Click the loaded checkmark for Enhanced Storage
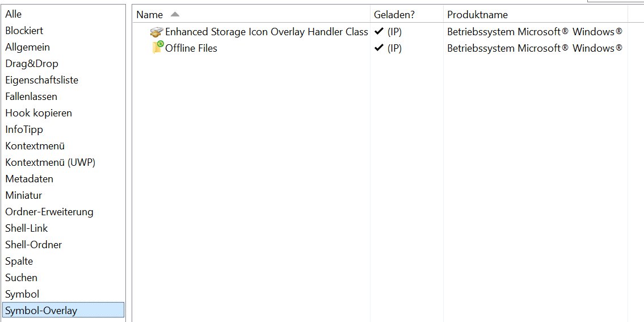Image resolution: width=644 pixels, height=322 pixels. [378, 31]
